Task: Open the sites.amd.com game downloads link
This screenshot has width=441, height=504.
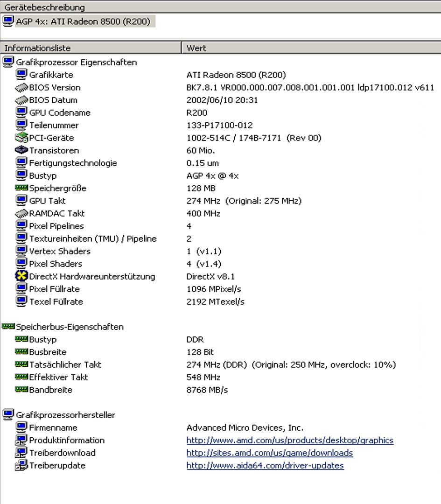Action: [x=269, y=453]
